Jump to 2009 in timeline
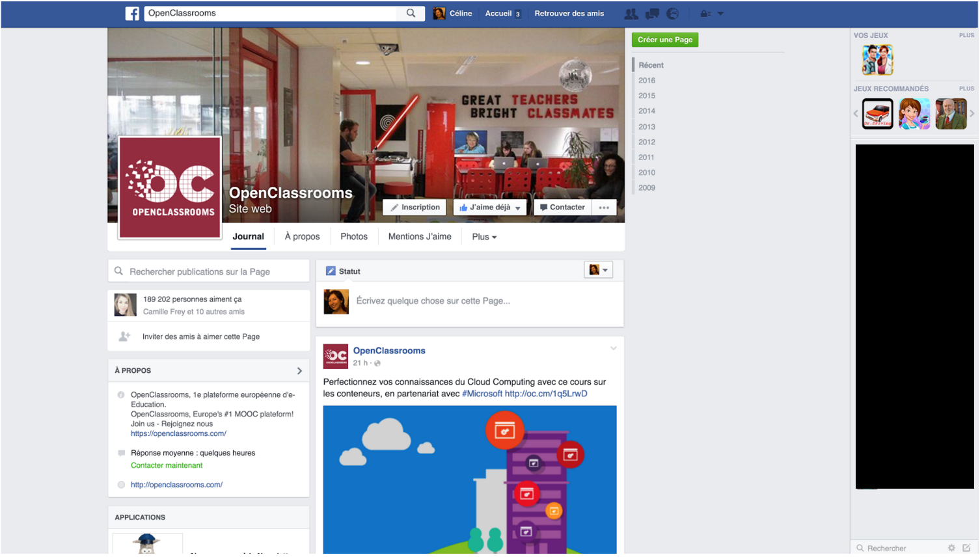 [647, 188]
